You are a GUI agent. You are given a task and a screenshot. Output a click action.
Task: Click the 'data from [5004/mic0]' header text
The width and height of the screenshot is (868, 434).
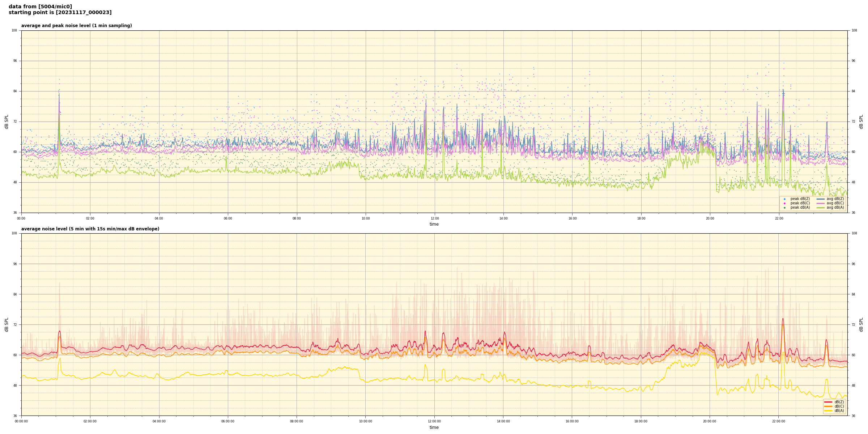click(40, 7)
